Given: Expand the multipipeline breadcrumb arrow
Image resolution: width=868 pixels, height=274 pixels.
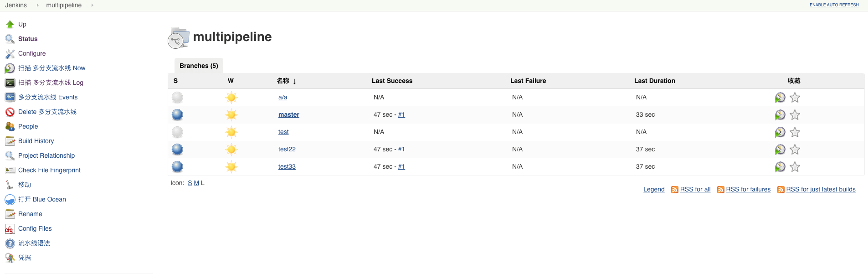Looking at the screenshot, I should point(92,5).
